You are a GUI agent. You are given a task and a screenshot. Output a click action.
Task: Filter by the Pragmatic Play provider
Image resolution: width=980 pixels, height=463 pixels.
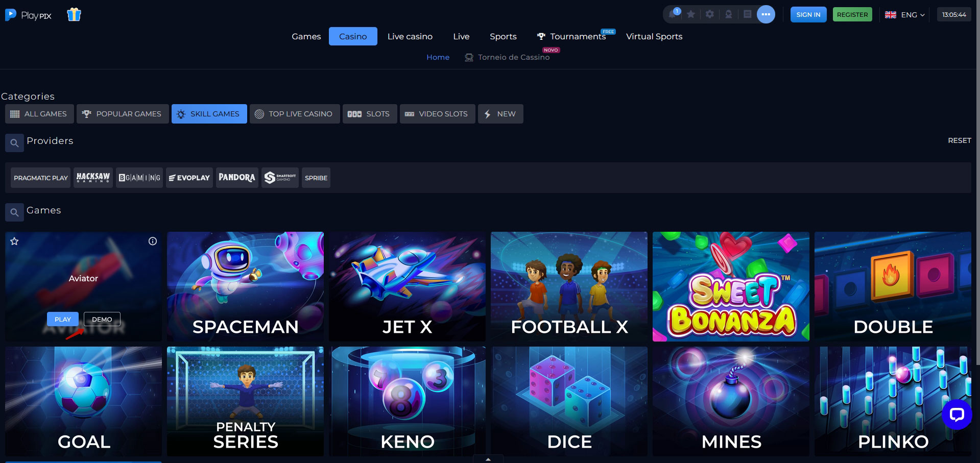(40, 178)
